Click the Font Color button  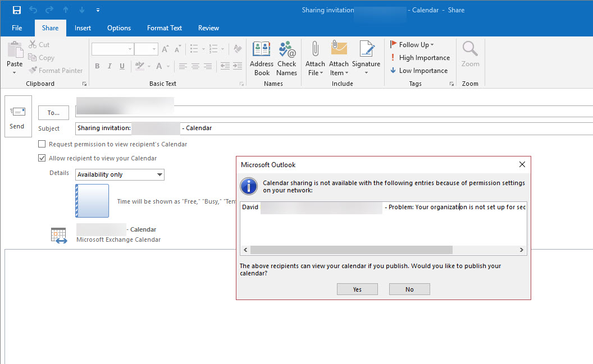pyautogui.click(x=159, y=66)
